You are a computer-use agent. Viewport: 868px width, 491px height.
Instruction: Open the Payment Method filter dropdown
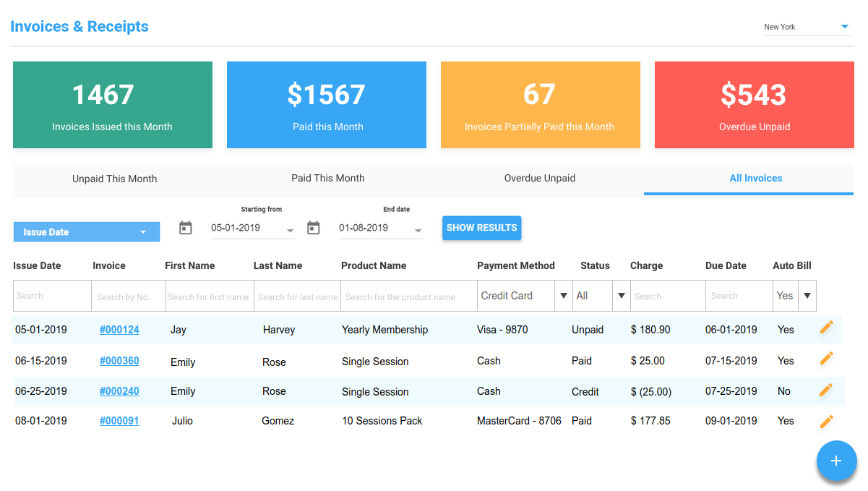pos(564,296)
